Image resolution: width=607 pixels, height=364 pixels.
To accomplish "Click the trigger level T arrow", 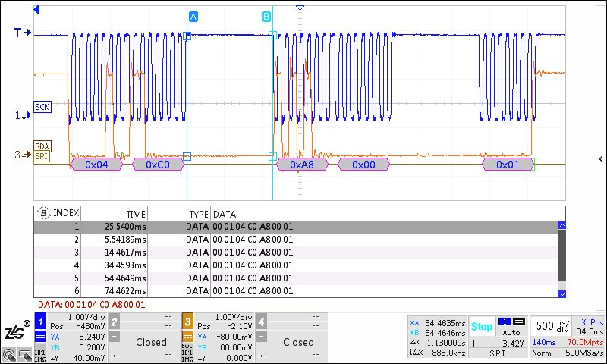I will [x=22, y=33].
